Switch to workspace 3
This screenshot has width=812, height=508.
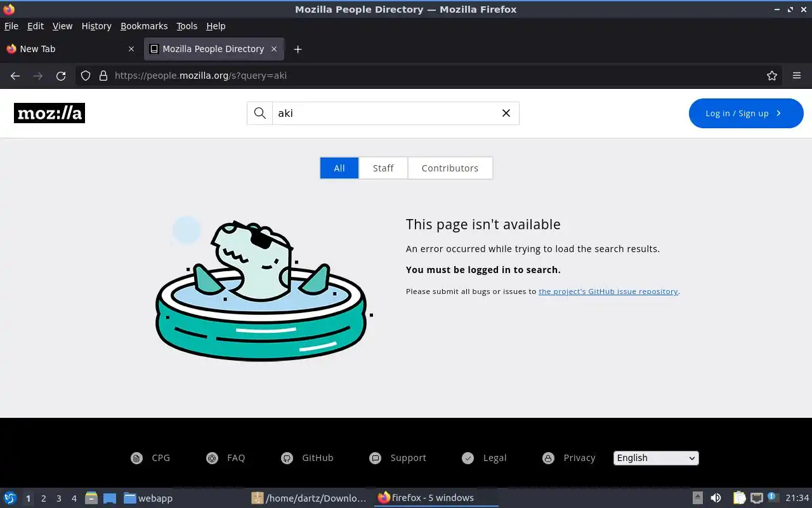point(59,498)
